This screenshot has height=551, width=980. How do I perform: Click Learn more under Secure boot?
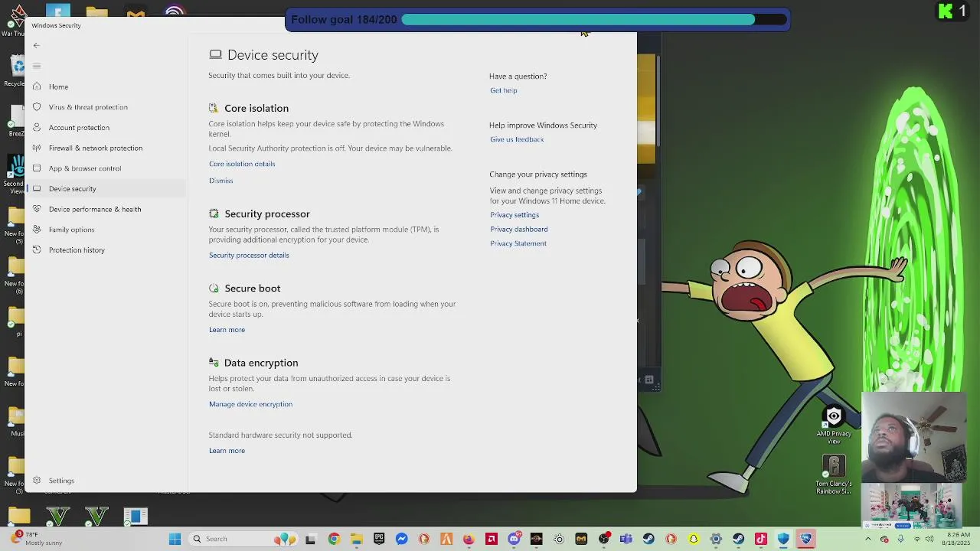(227, 330)
